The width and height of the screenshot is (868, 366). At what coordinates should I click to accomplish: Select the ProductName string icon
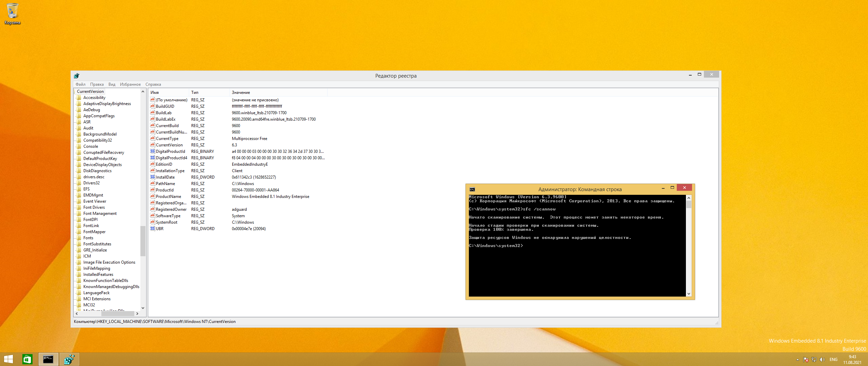pyautogui.click(x=153, y=196)
